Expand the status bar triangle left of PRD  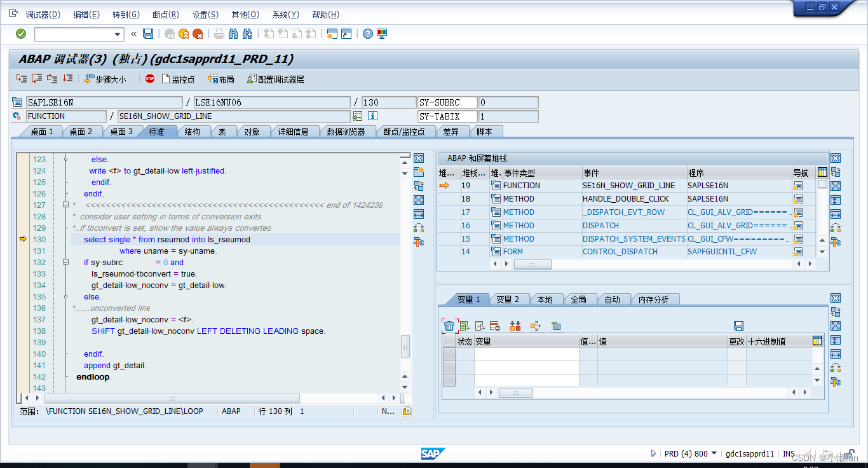tap(653, 453)
